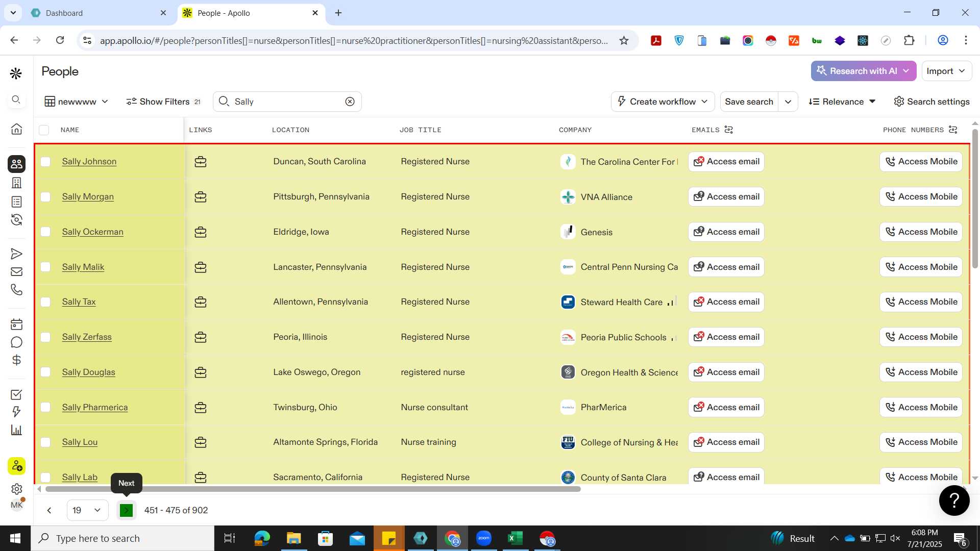Click the Phone Numbers column settings icon
This screenshot has width=980, height=551.
click(x=953, y=130)
